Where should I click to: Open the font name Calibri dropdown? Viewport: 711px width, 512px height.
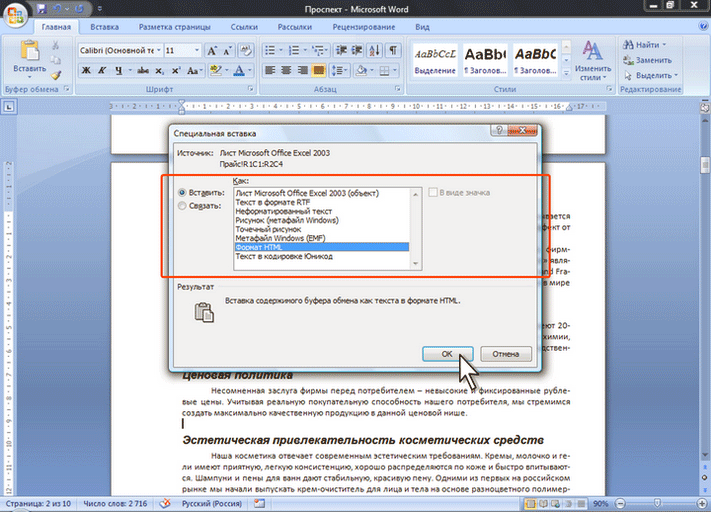[159, 50]
